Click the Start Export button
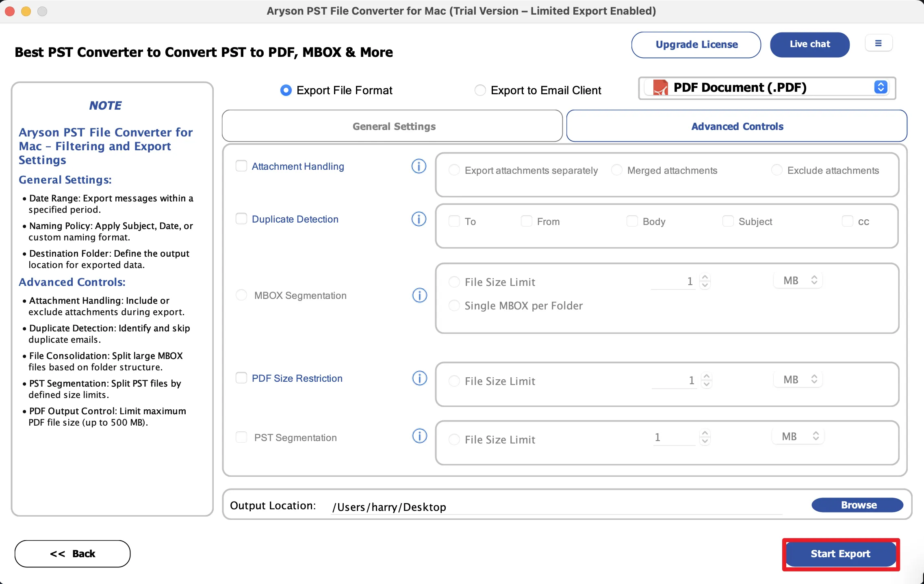Viewport: 924px width, 584px height. (841, 554)
